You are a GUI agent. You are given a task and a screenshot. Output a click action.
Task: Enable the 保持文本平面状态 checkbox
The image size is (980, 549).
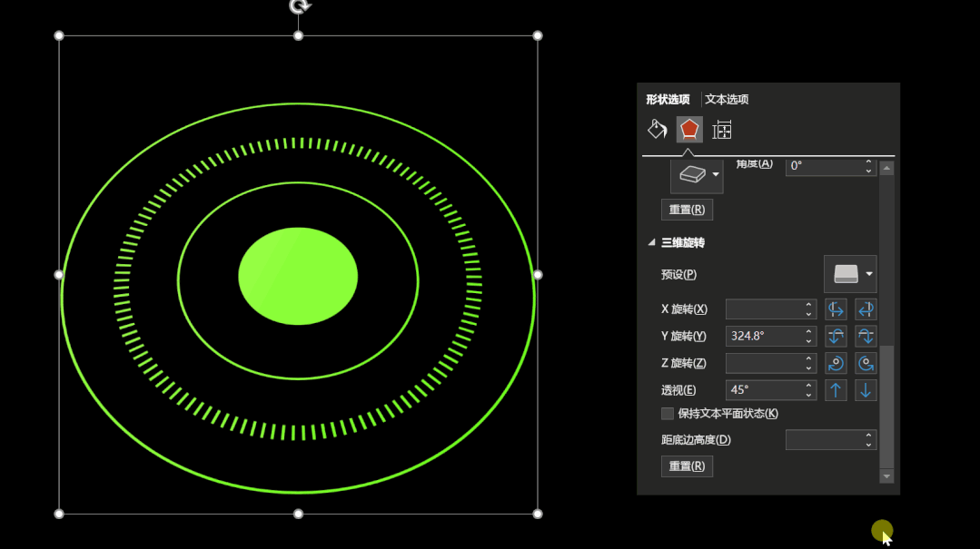(x=668, y=414)
